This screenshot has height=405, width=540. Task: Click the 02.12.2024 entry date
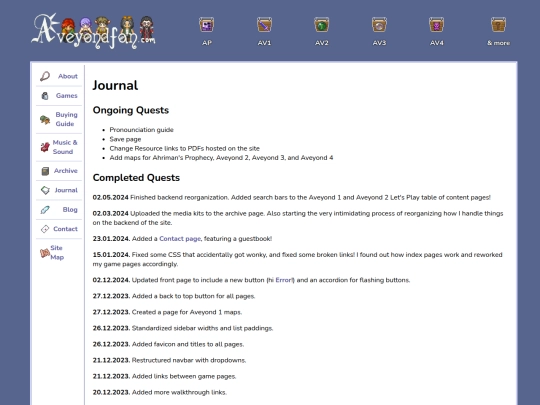(111, 280)
